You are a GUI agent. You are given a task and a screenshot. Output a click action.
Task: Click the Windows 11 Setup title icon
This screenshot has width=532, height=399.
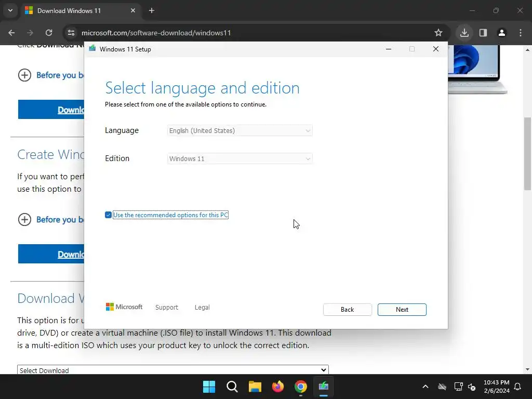92,49
